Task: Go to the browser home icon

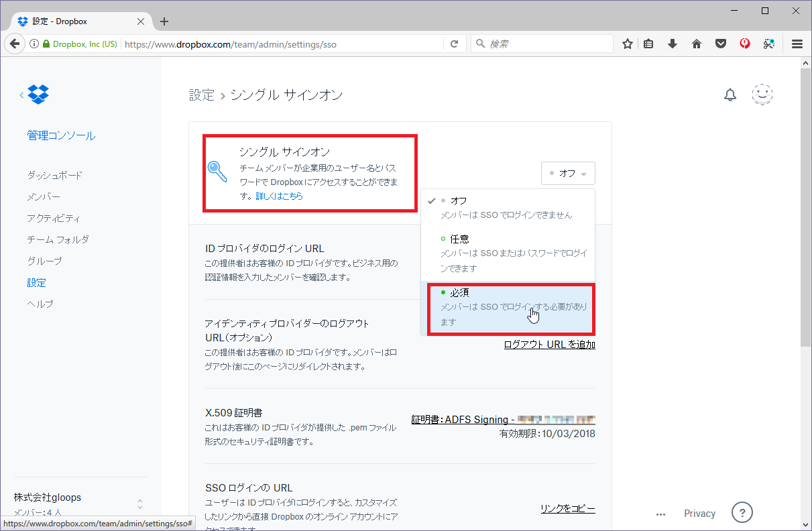Action: (697, 44)
